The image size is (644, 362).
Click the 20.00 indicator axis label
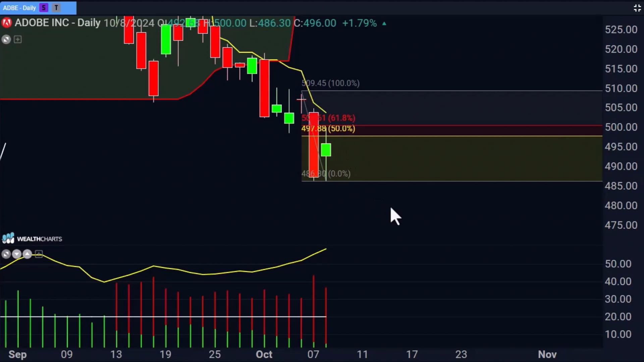[618, 316]
